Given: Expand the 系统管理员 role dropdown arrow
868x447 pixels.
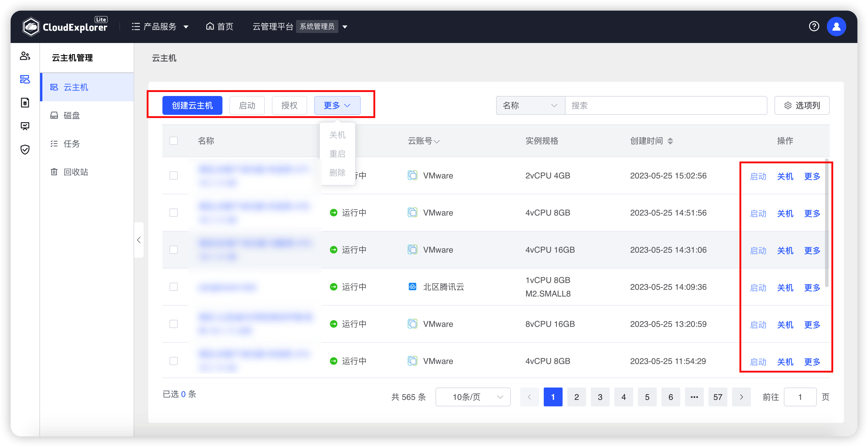Looking at the screenshot, I should point(345,27).
